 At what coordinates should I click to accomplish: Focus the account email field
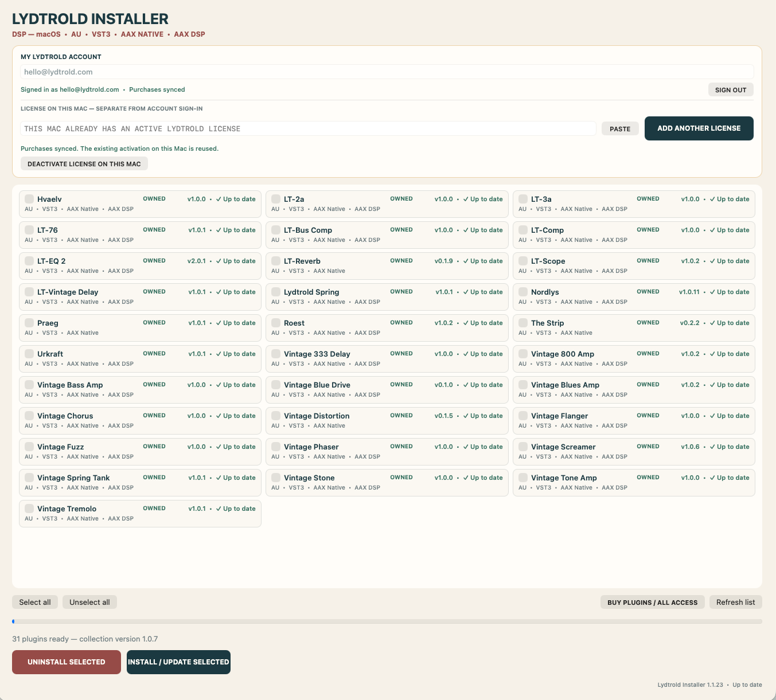pyautogui.click(x=387, y=72)
